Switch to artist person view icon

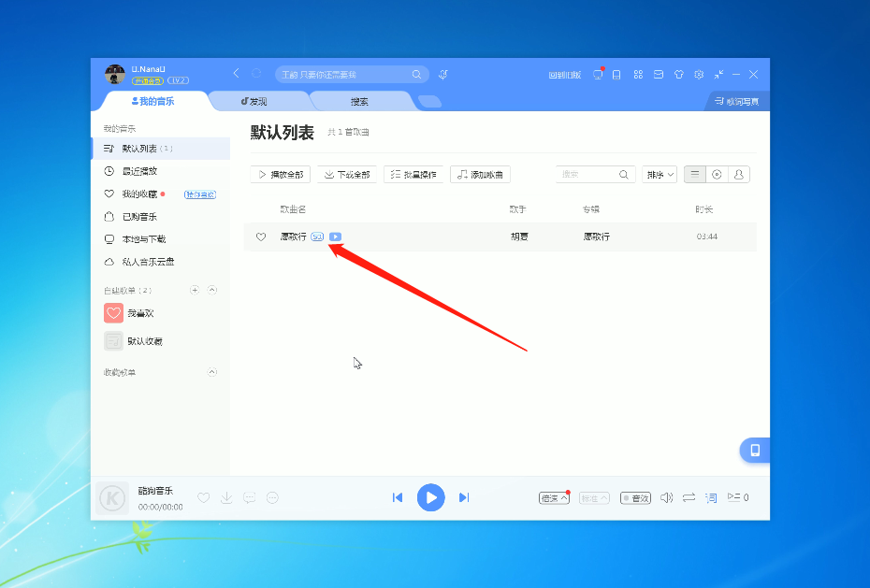click(x=739, y=175)
